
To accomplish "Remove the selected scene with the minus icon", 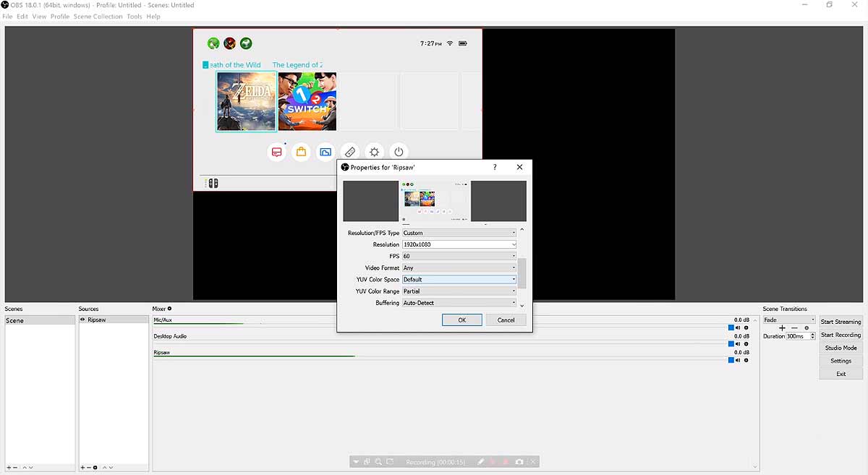I will click(16, 468).
